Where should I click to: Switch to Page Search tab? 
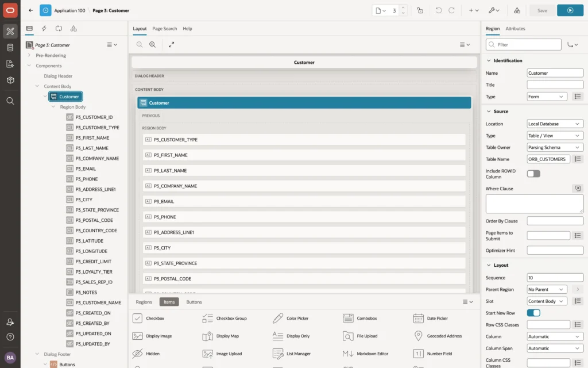tap(164, 29)
